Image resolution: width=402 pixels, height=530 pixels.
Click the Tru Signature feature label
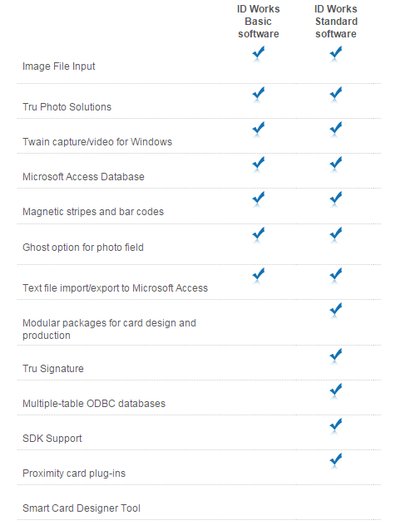tap(53, 368)
